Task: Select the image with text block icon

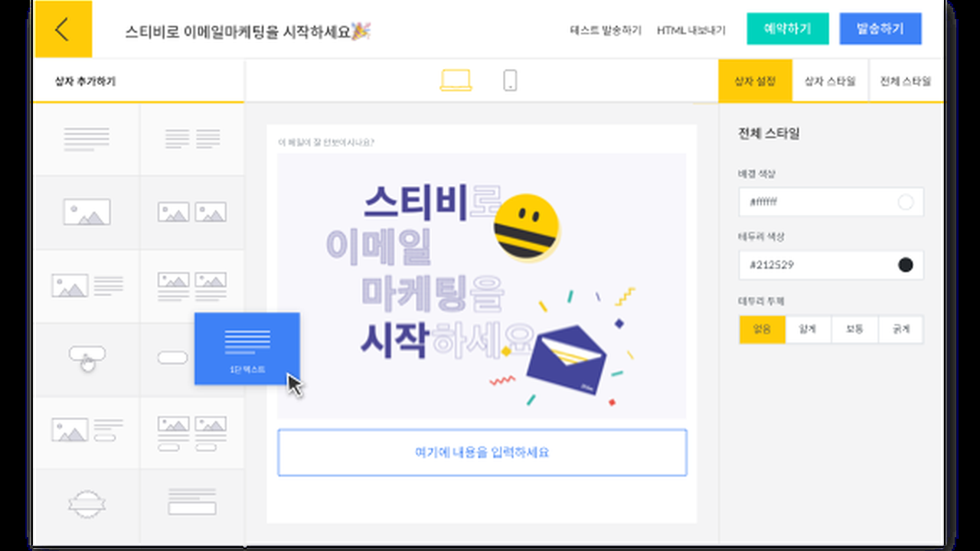Action: point(87,286)
